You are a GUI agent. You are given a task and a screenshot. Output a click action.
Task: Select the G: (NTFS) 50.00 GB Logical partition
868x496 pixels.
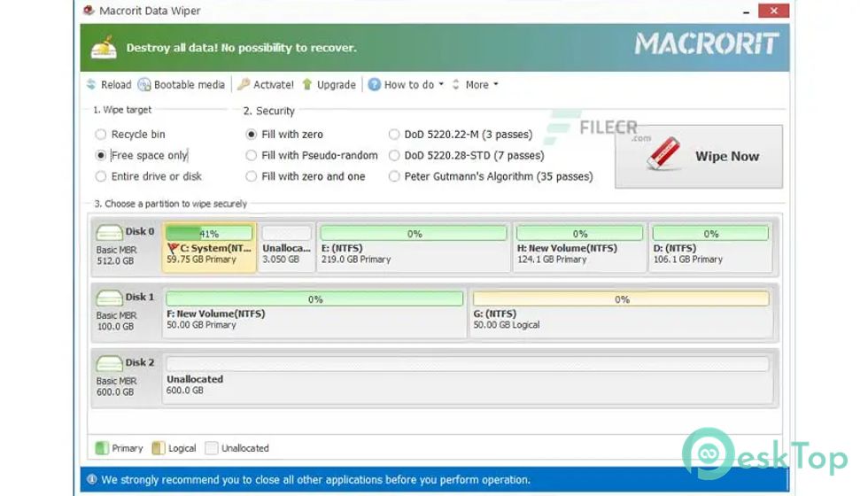point(621,313)
